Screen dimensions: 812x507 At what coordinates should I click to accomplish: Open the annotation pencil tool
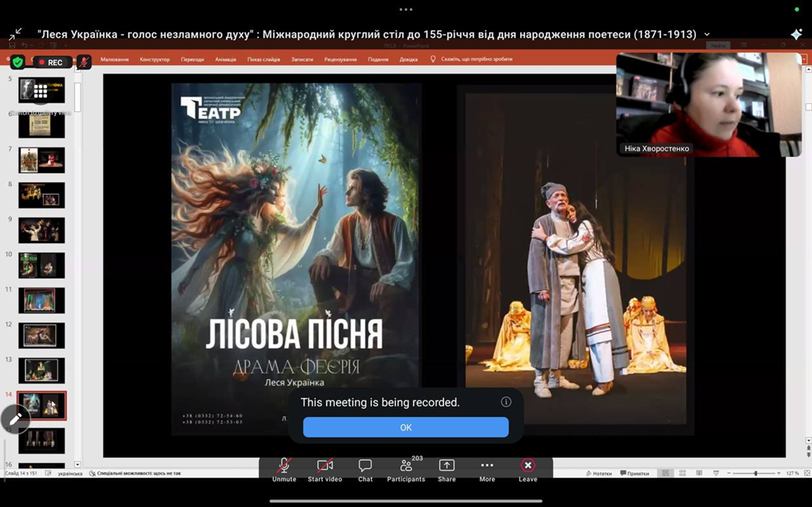tap(15, 420)
